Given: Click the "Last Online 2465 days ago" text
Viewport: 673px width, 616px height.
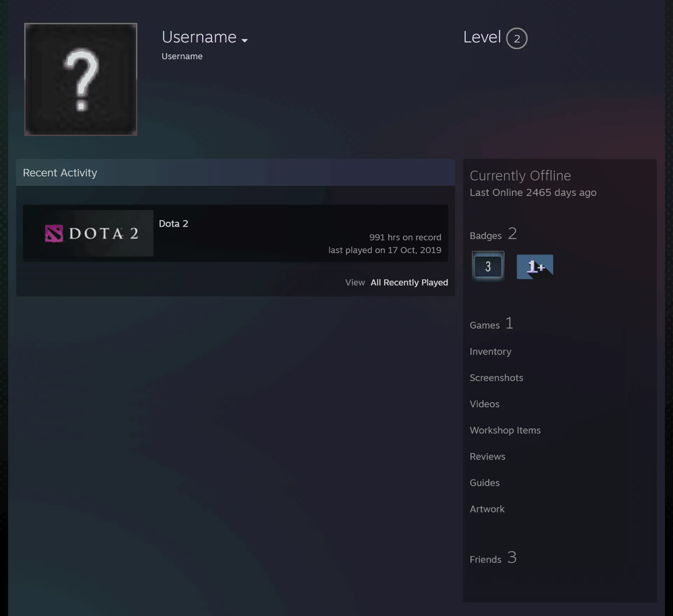Looking at the screenshot, I should [x=533, y=192].
